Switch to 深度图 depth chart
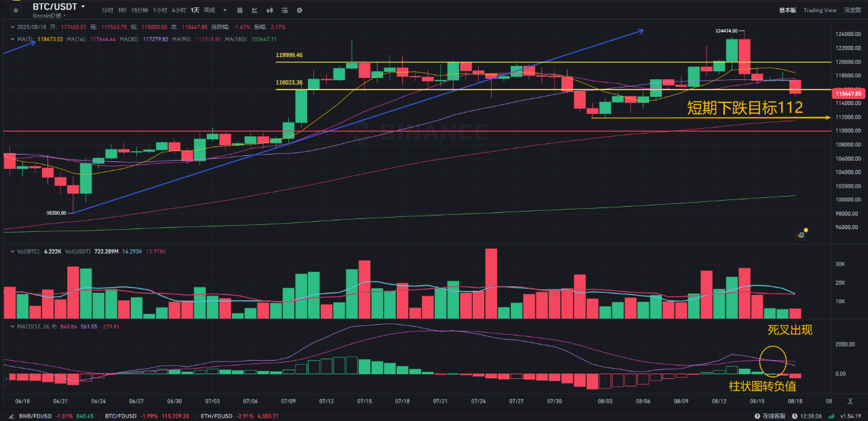 tap(852, 10)
